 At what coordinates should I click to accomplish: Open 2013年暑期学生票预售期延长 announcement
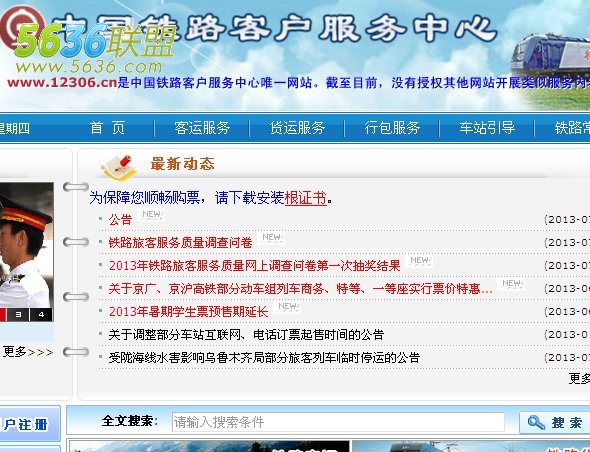pos(188,312)
